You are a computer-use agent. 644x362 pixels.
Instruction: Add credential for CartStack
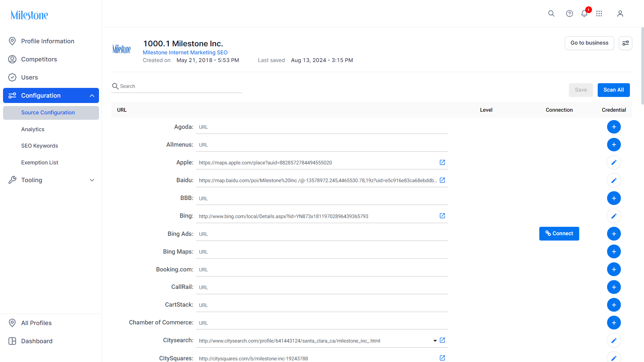point(614,305)
